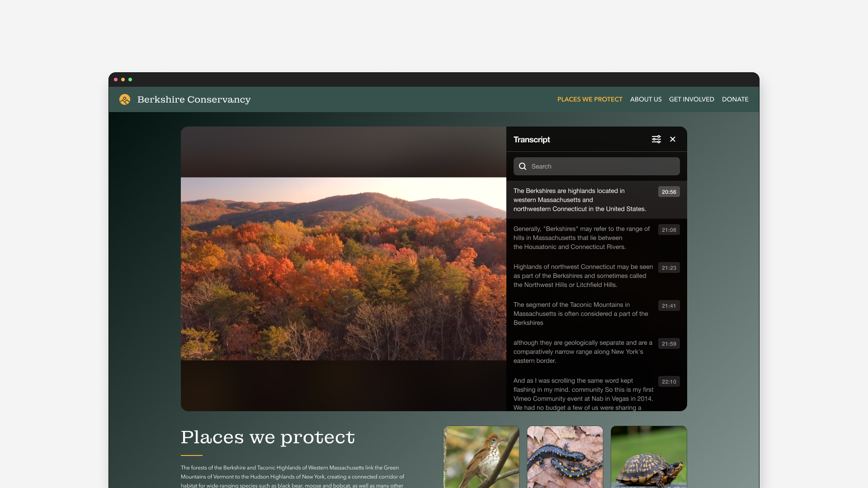
Task: Jump to timestamp 21:23
Action: 669,268
